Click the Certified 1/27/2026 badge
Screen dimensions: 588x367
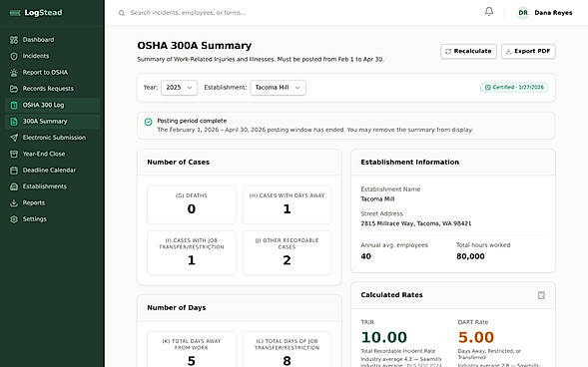(x=514, y=87)
